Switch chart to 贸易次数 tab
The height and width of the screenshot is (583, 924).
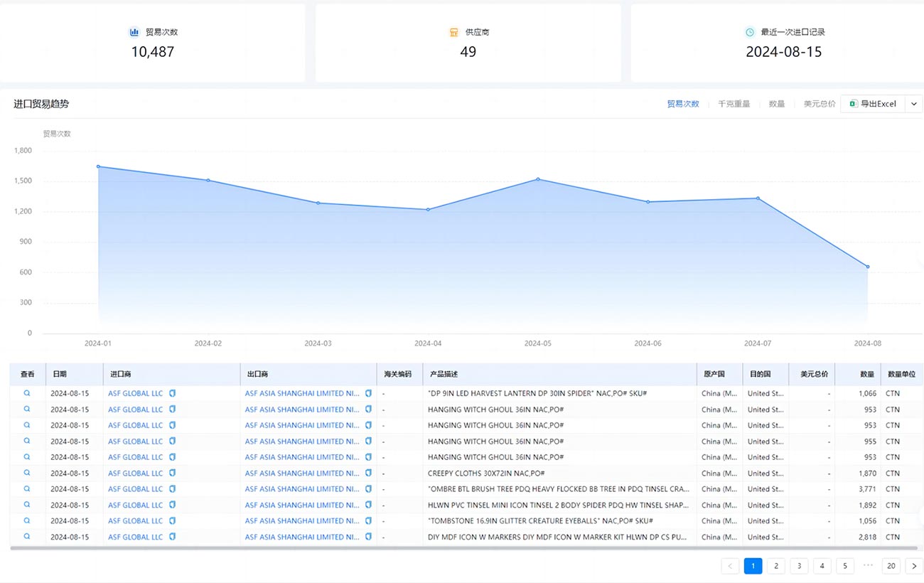683,104
